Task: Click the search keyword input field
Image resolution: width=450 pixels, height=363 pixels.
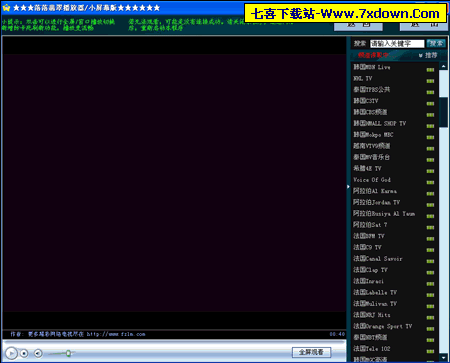Action: tap(397, 44)
